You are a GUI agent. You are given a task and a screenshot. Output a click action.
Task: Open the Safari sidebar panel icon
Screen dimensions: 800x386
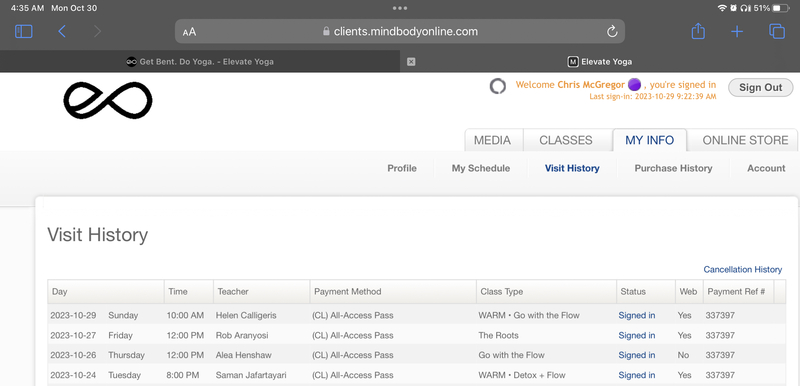click(x=23, y=32)
